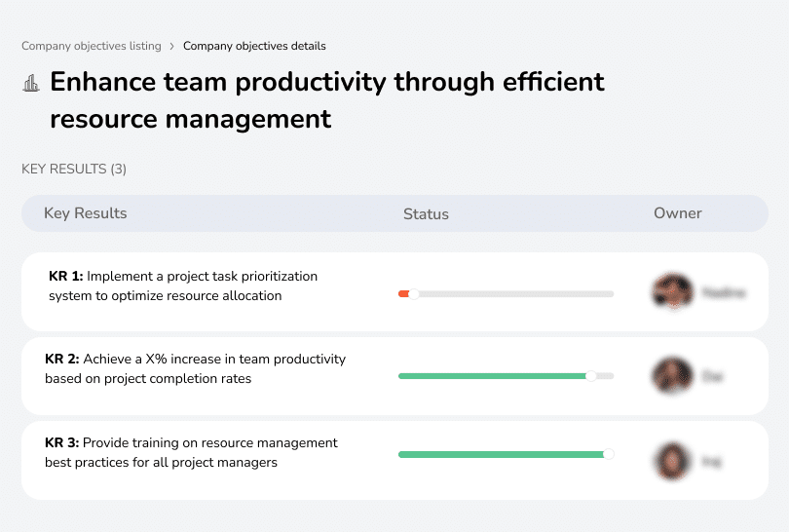Select the Company objectives details breadcrumb
The height and width of the screenshot is (532, 789).
254,46
